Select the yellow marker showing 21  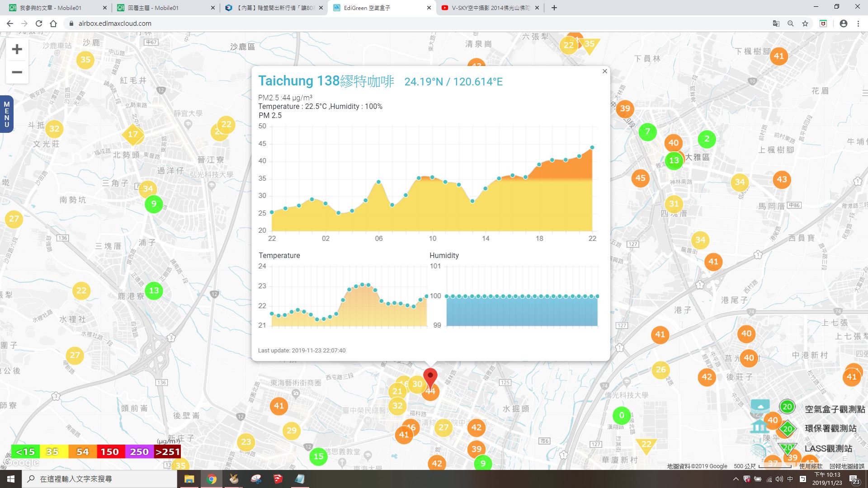397,391
